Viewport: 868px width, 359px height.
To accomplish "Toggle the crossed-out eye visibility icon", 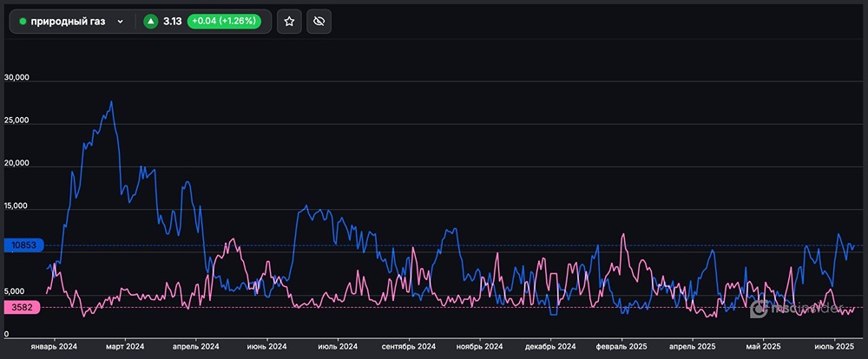I will 319,22.
